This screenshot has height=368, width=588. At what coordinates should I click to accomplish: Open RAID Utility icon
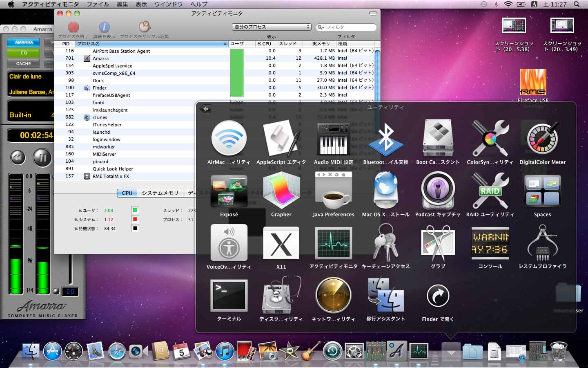tap(490, 191)
